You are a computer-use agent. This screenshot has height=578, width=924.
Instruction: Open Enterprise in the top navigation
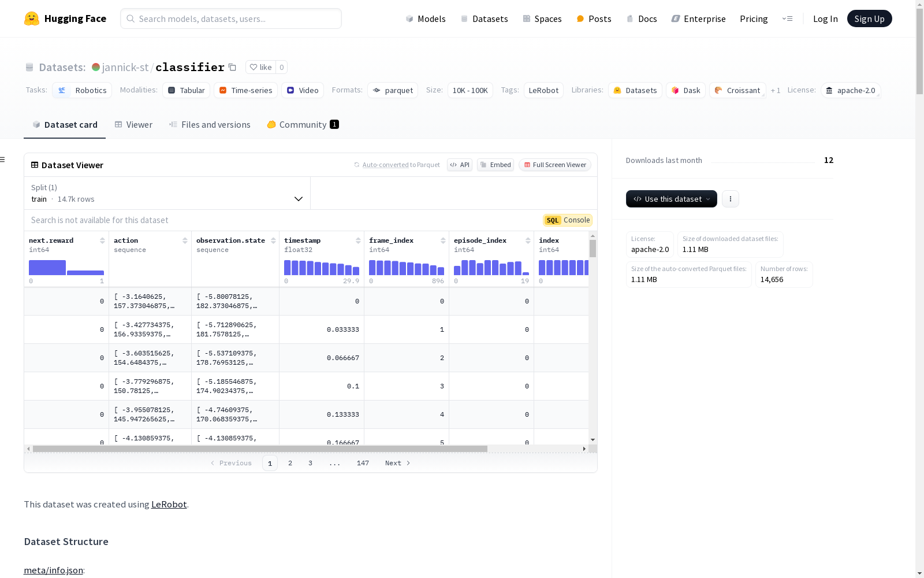pyautogui.click(x=698, y=18)
